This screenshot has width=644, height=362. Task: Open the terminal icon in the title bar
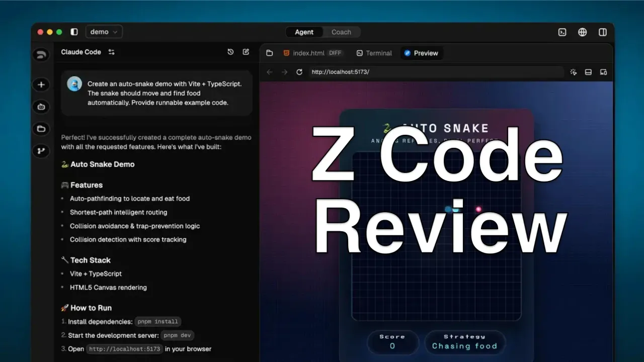coord(561,32)
